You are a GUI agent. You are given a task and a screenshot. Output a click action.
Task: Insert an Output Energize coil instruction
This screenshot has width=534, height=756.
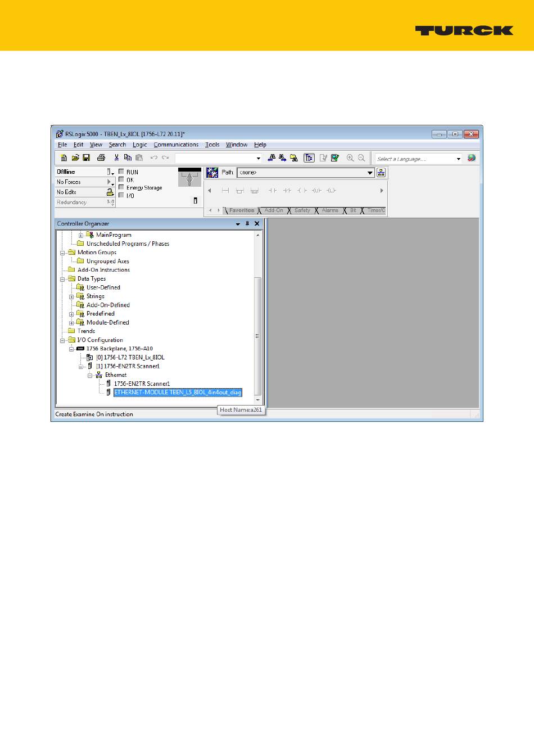tap(302, 191)
